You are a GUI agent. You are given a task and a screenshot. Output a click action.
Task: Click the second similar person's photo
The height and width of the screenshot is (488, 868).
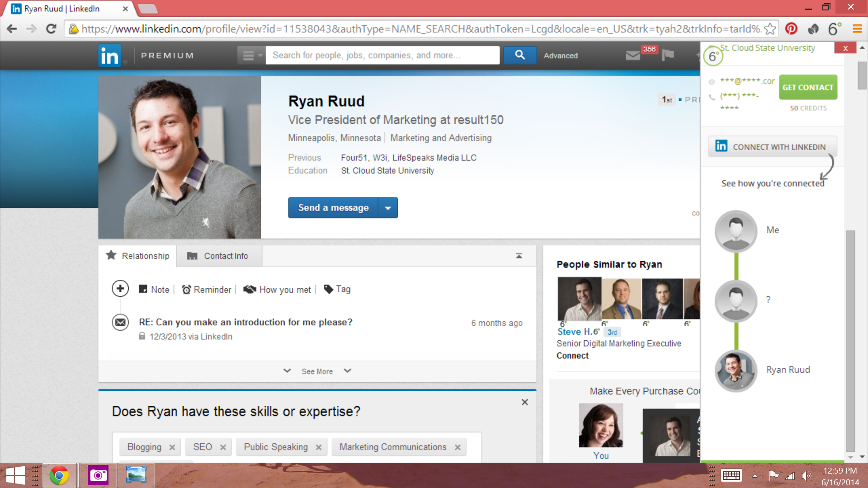tap(622, 299)
